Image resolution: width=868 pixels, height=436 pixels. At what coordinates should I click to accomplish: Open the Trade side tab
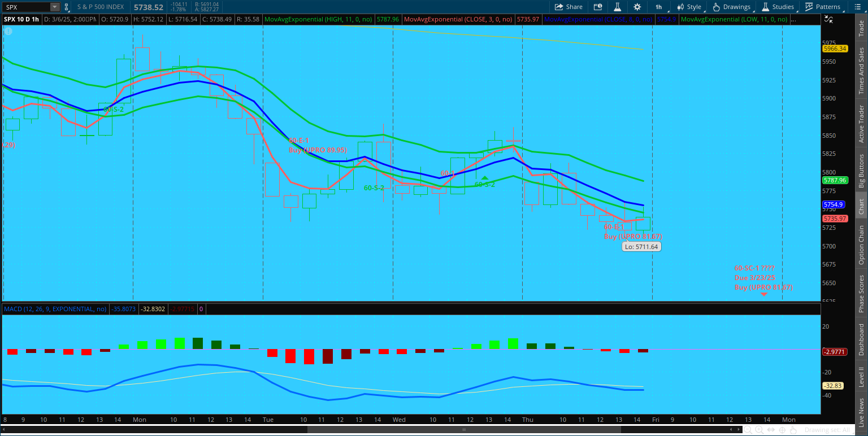(861, 28)
